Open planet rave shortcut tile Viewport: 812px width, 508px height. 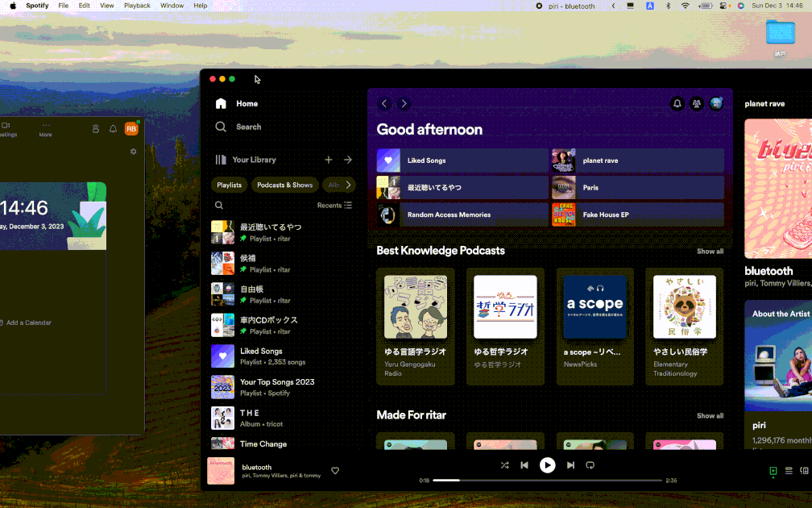tap(637, 160)
